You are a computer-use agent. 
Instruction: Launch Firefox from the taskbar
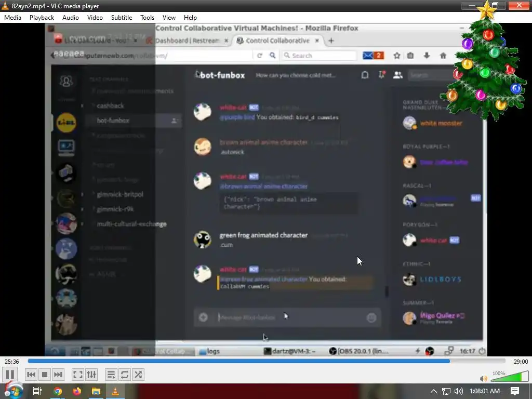click(x=77, y=391)
